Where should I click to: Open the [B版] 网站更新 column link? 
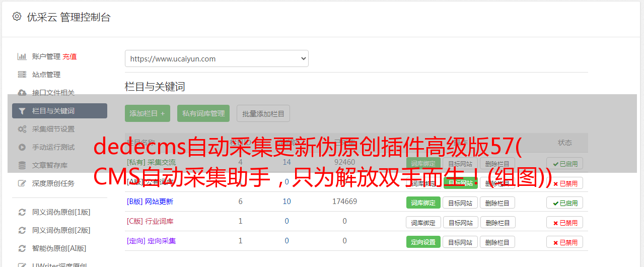pos(150,202)
